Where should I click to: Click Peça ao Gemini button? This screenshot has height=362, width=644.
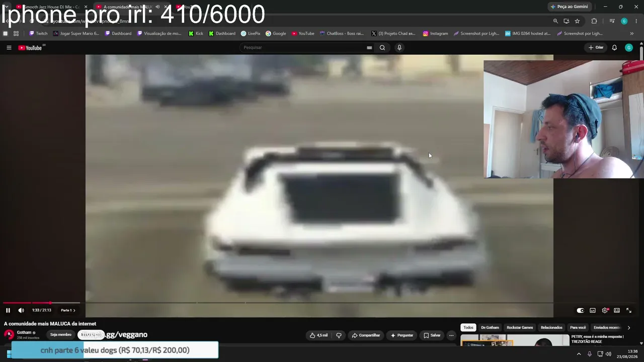569,7
